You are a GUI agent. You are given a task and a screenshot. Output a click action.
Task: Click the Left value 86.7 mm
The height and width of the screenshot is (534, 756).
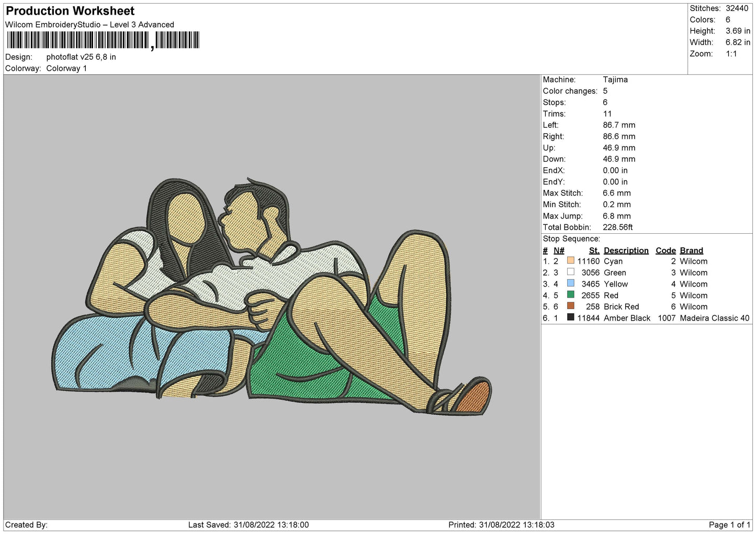619,125
